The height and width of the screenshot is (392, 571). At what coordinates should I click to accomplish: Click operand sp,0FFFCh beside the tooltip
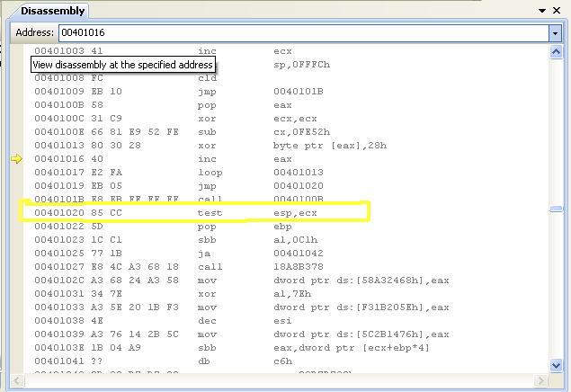tap(302, 65)
